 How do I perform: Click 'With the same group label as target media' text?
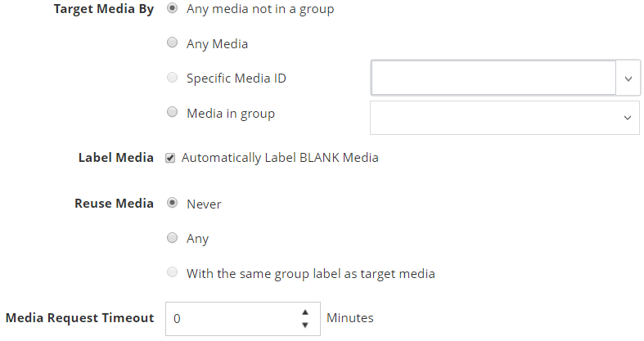coord(310,274)
